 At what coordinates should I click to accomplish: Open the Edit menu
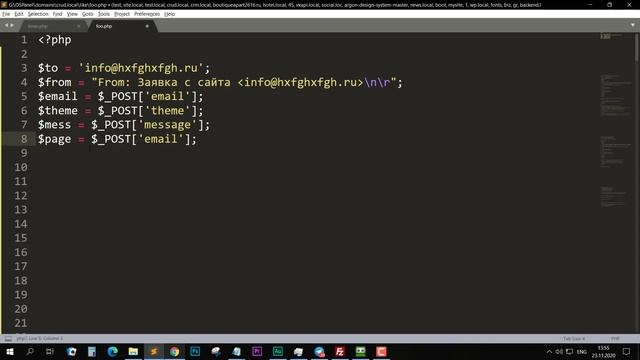pyautogui.click(x=19, y=14)
